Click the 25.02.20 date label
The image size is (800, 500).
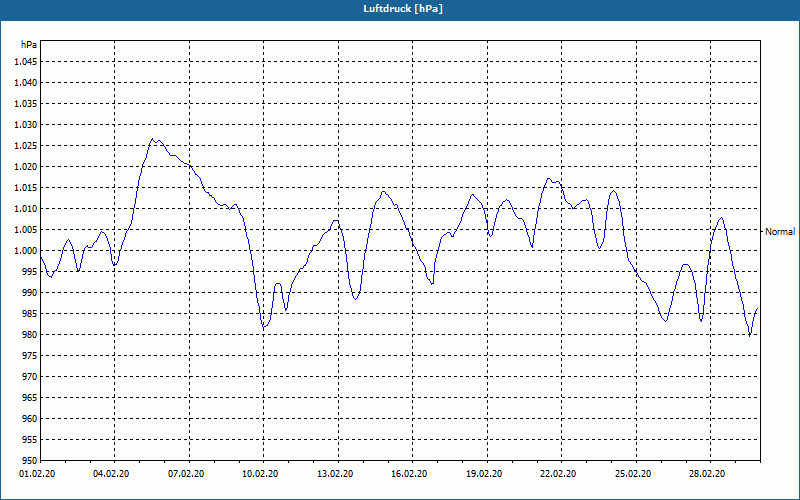pyautogui.click(x=633, y=474)
